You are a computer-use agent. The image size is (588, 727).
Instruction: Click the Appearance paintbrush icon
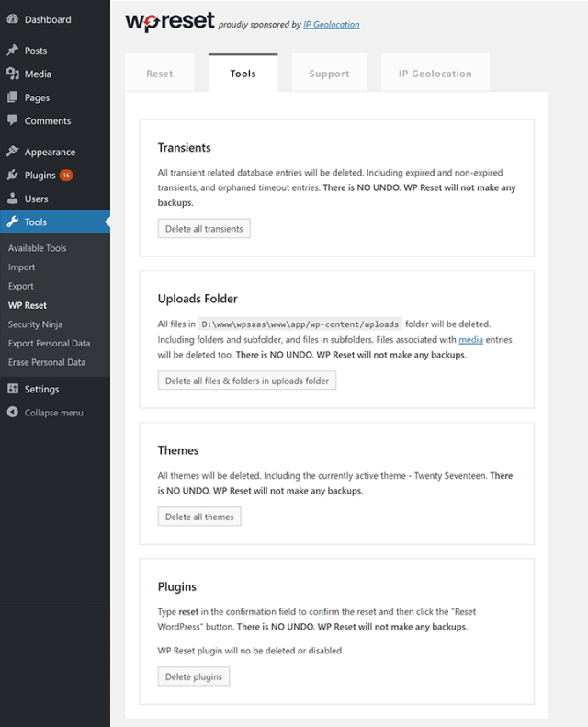[x=13, y=151]
